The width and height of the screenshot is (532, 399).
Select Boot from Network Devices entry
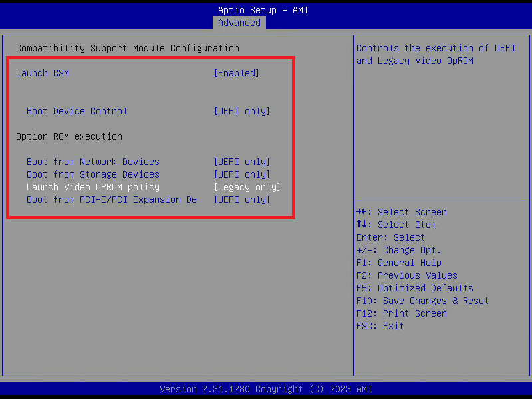[93, 162]
